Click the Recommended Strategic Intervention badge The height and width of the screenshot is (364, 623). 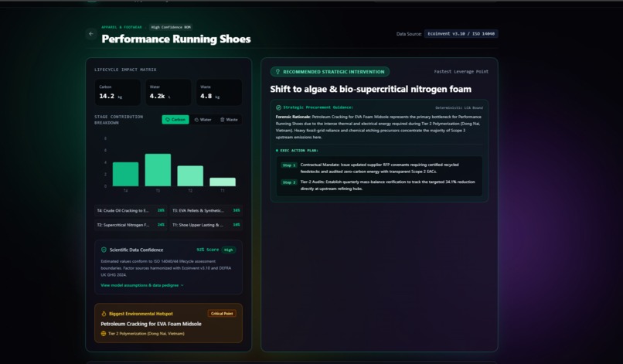[x=330, y=72]
